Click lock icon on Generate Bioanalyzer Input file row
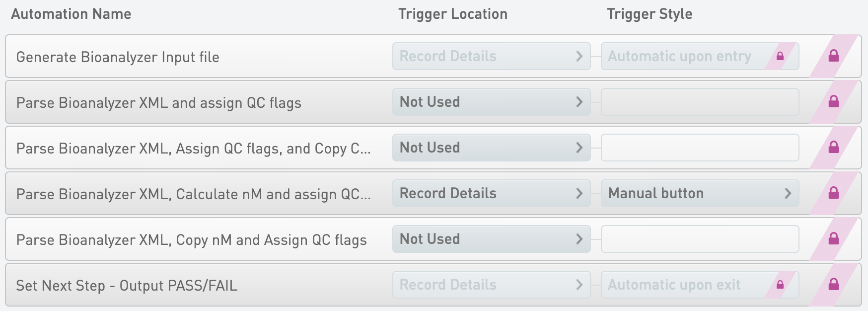Screen dimensions: 868x311 click(x=833, y=56)
